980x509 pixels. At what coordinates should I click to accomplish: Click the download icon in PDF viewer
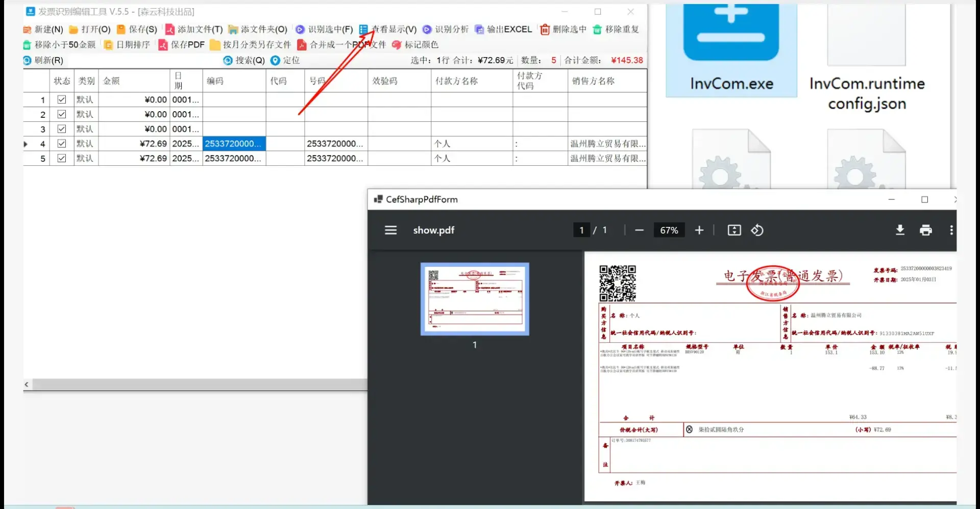[900, 230]
